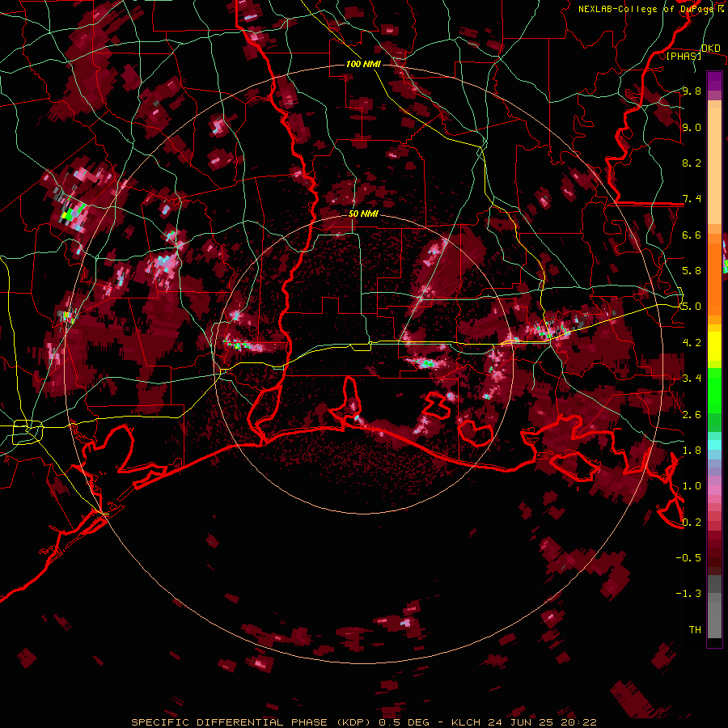Viewport: 728px width, 728px height.
Task: Click the bright yellow segment of the color bar
Action: pos(714,346)
